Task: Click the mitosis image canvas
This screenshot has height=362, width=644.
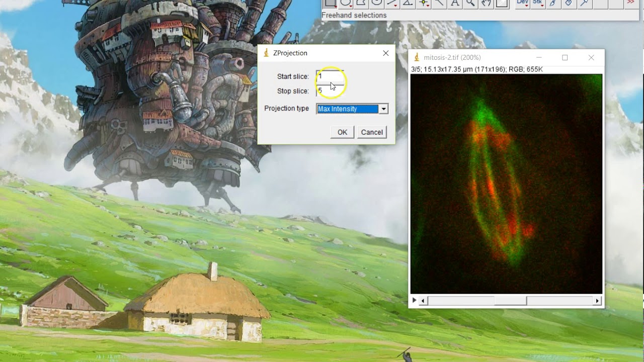Action: click(x=506, y=184)
